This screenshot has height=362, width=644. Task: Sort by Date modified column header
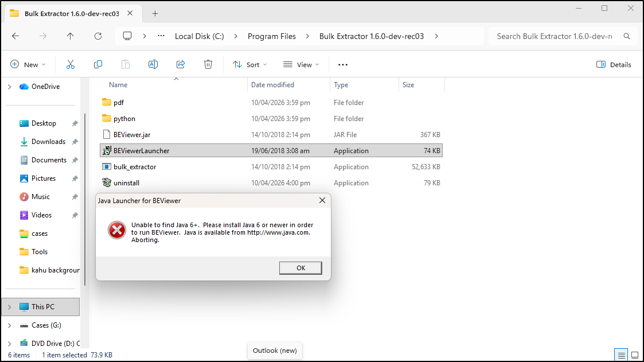tap(273, 85)
